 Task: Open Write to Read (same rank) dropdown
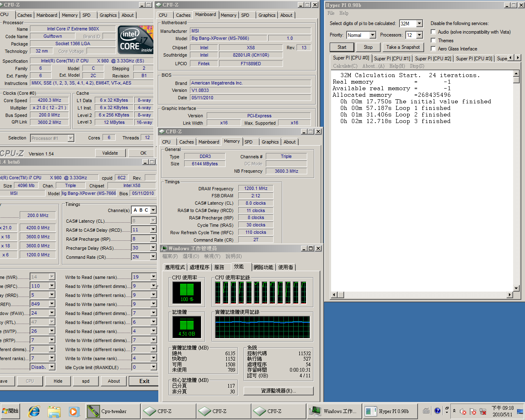click(x=153, y=277)
